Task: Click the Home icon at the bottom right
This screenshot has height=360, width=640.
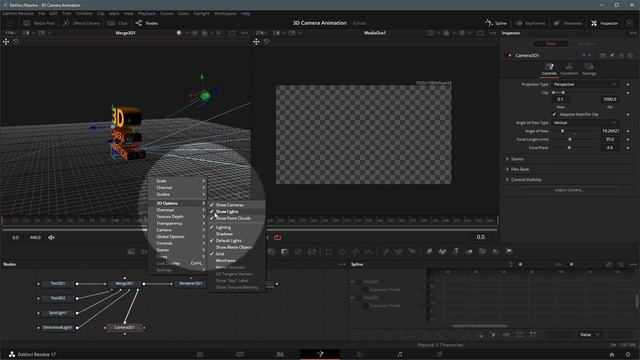Action: pyautogui.click(x=612, y=354)
